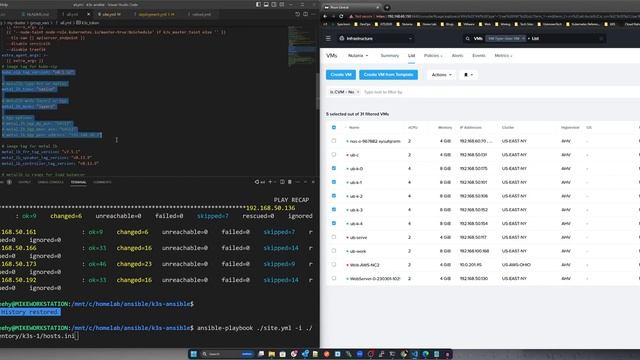Open the Actions dropdown
The image size is (640, 360).
pyautogui.click(x=442, y=75)
